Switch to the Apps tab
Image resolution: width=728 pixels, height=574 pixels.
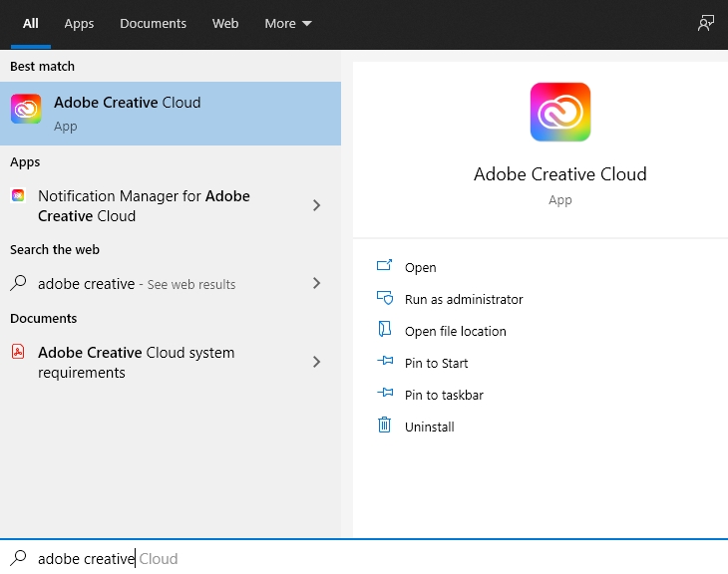point(79,23)
